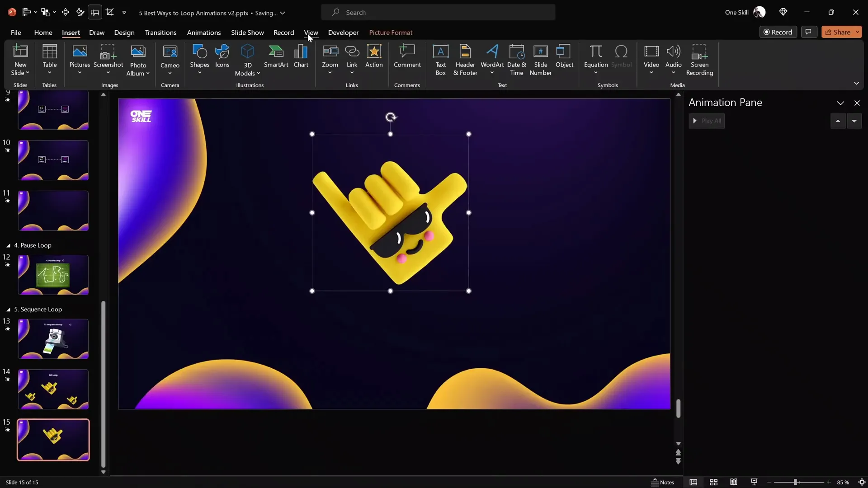Switch to Normal view in status bar
868x488 pixels.
pyautogui.click(x=693, y=482)
